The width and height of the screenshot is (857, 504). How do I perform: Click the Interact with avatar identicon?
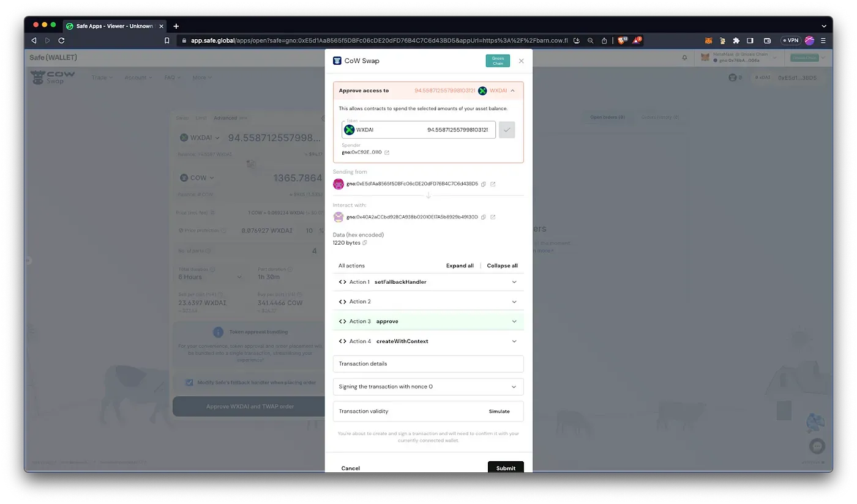tap(339, 217)
